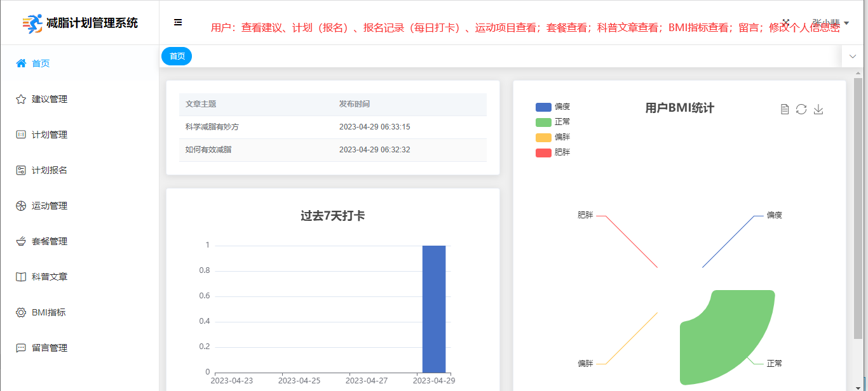Click the star icon beside 建议管理

tap(21, 99)
